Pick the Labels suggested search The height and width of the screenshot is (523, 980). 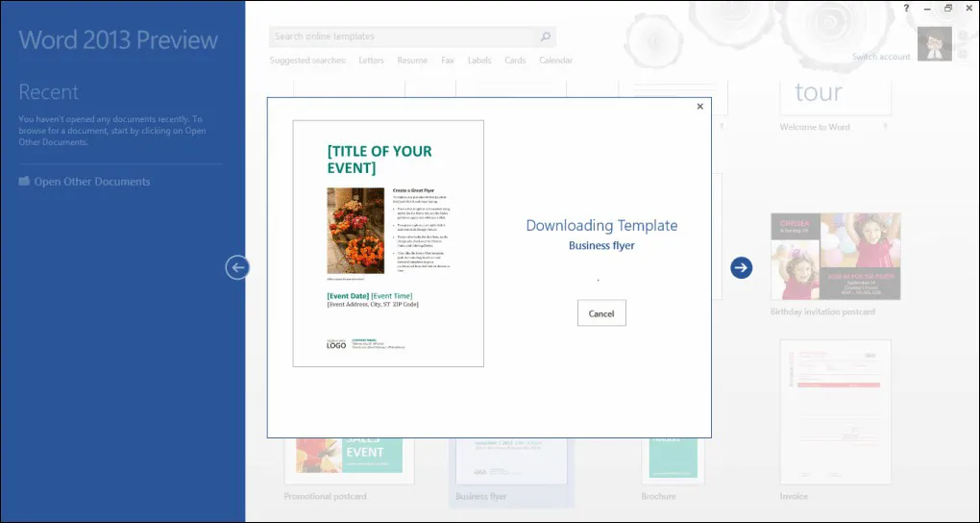pos(479,61)
